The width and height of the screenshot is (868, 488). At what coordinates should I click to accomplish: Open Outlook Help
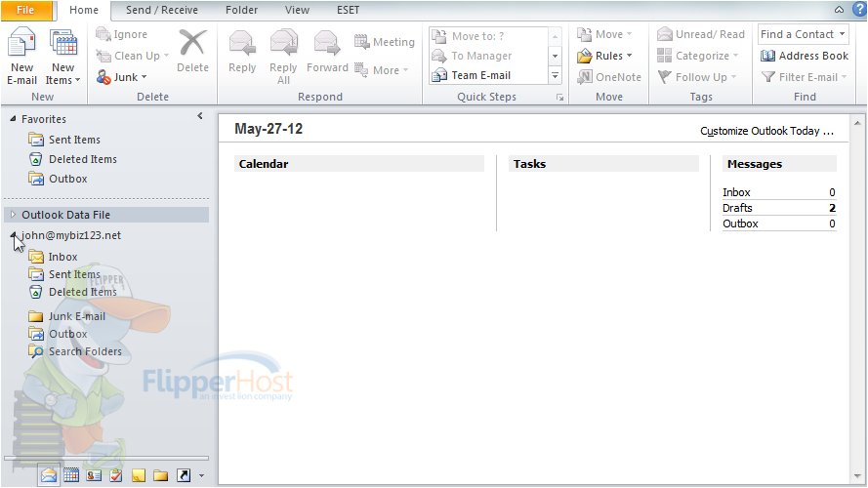[x=859, y=10]
